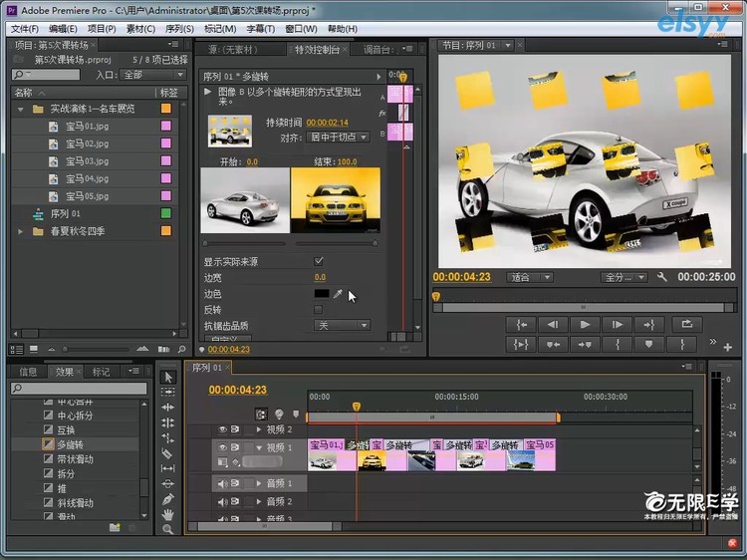Open the 字幕(T) menu
Image resolution: width=747 pixels, height=560 pixels.
(x=261, y=29)
